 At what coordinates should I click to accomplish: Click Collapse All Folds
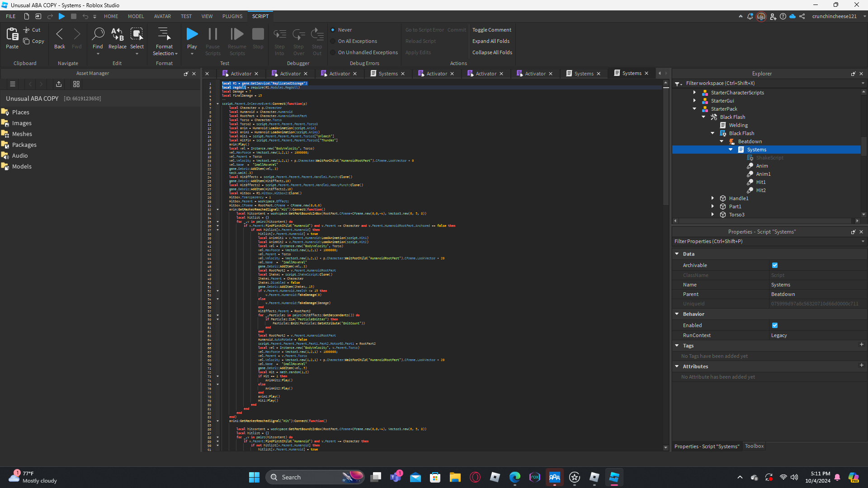[492, 52]
